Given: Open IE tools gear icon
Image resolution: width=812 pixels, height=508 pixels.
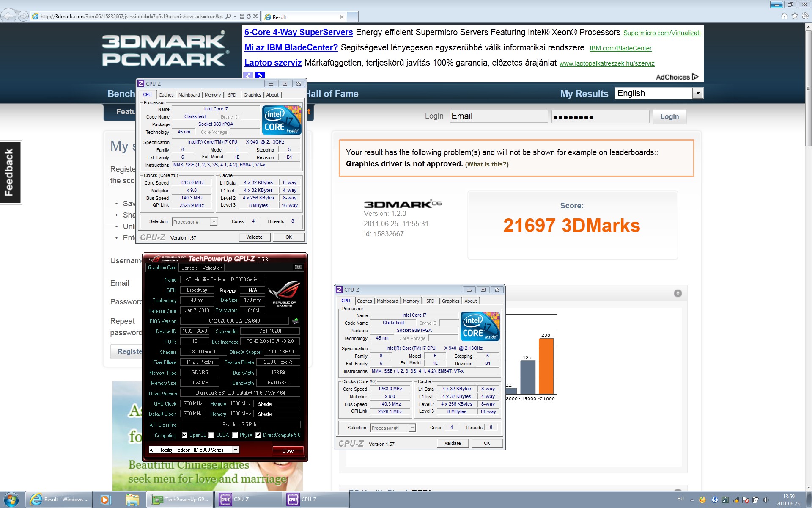Looking at the screenshot, I should pos(805,16).
